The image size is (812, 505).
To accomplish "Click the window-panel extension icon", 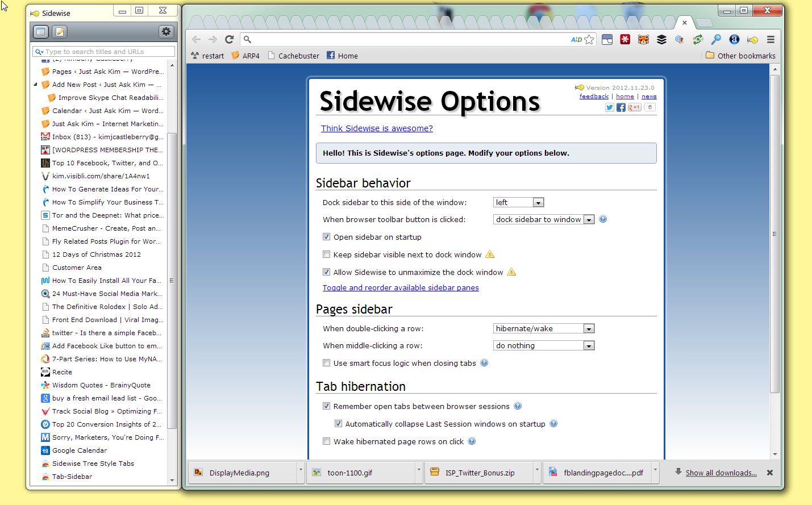I will pyautogui.click(x=607, y=39).
